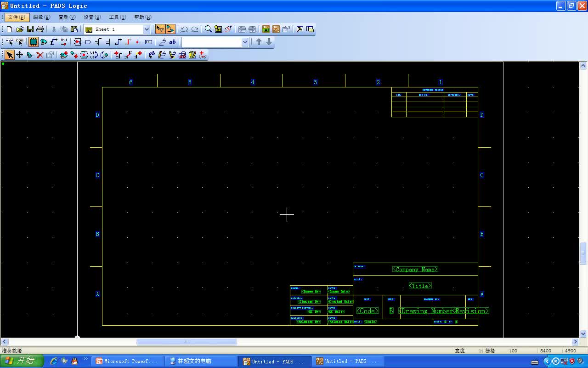
Task: Switch to Microsoft PowerPoint taskbar button
Action: click(128, 361)
